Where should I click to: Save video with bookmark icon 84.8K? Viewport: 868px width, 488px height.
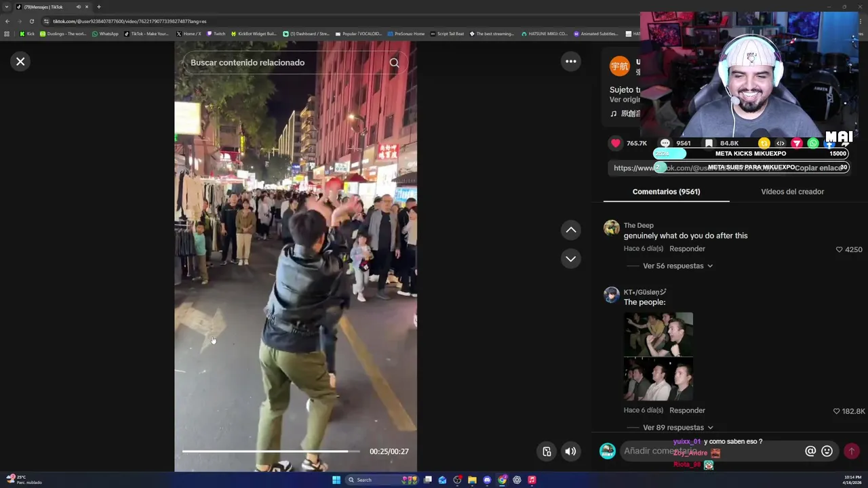709,143
